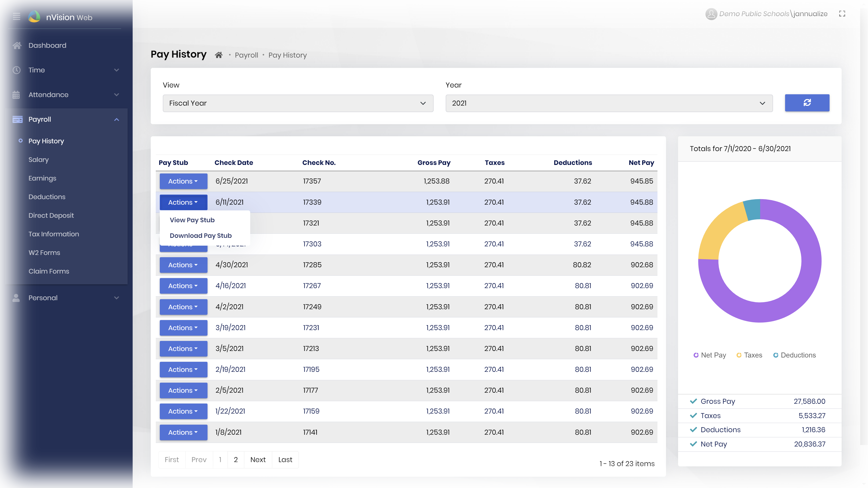The width and height of the screenshot is (868, 488).
Task: Open W2 Forms in sidebar
Action: 44,253
